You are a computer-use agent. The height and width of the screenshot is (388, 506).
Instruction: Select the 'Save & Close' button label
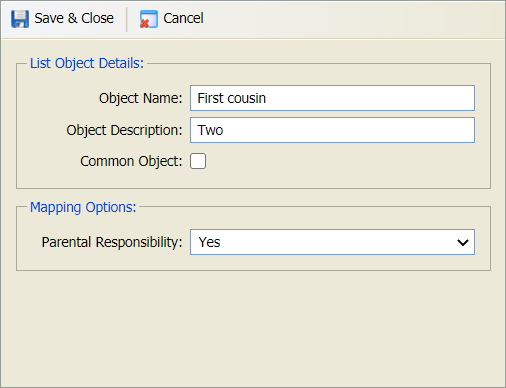click(x=74, y=18)
